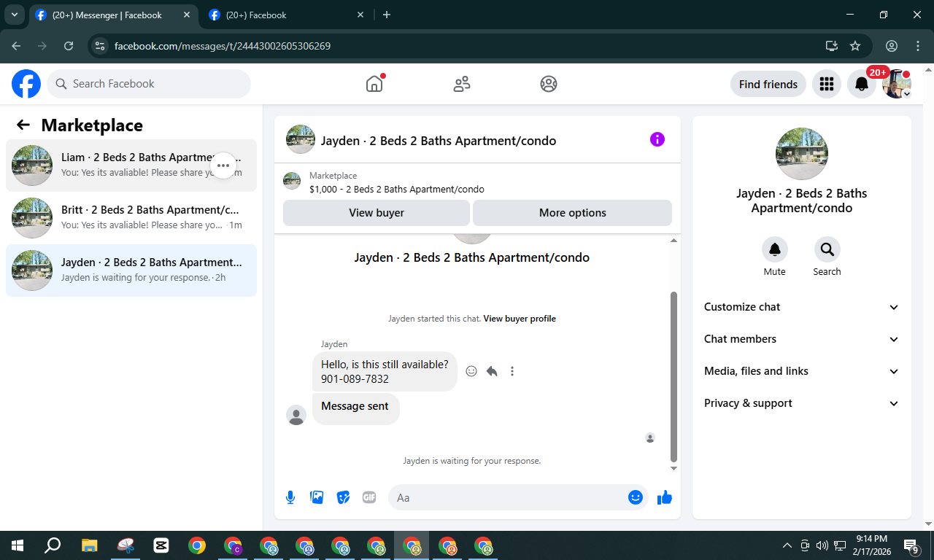Image resolution: width=934 pixels, height=560 pixels.
Task: Expand the Chat members section
Action: 802,339
